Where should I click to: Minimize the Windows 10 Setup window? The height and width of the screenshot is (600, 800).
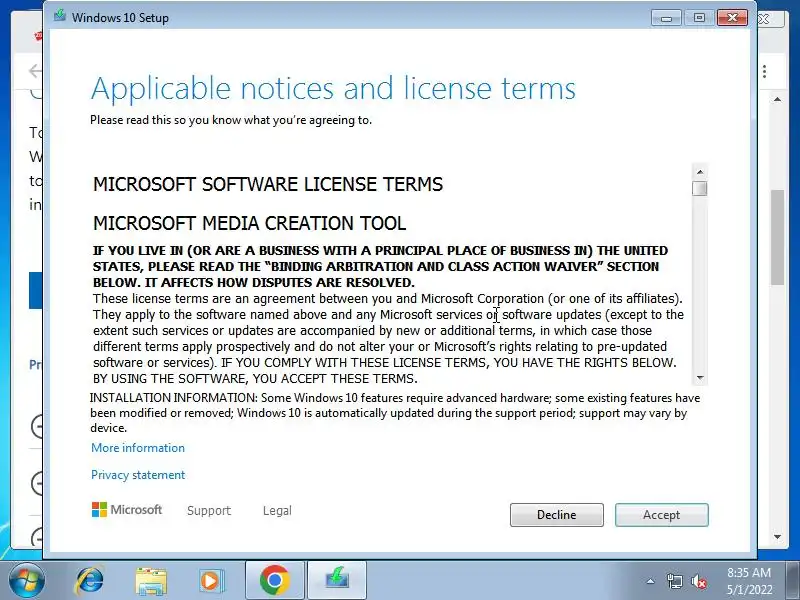click(666, 18)
